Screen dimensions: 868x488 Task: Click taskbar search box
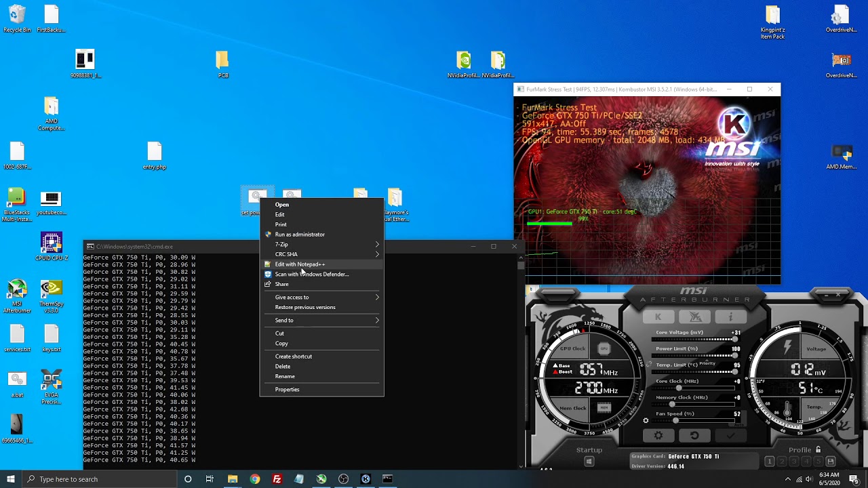[x=98, y=479]
